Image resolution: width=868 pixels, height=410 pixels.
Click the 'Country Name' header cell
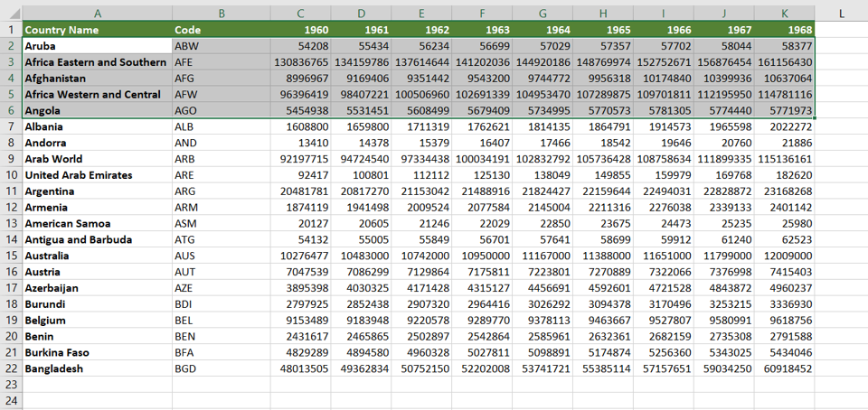pyautogui.click(x=98, y=30)
